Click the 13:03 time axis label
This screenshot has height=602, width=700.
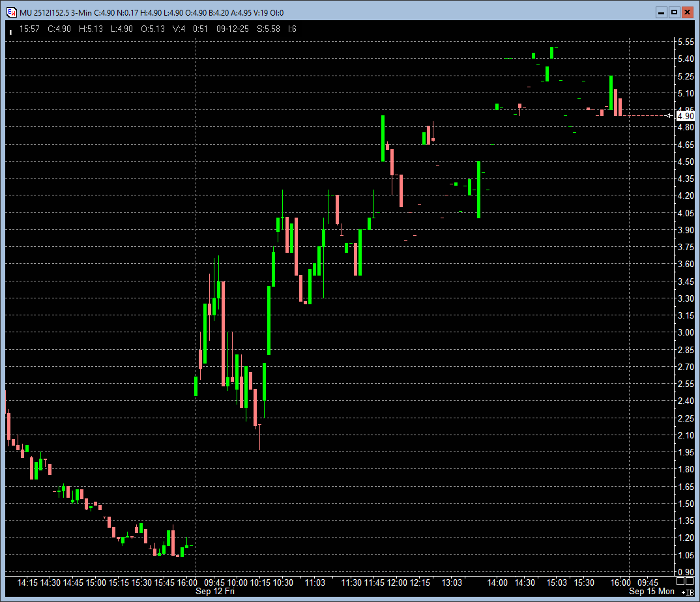[452, 582]
